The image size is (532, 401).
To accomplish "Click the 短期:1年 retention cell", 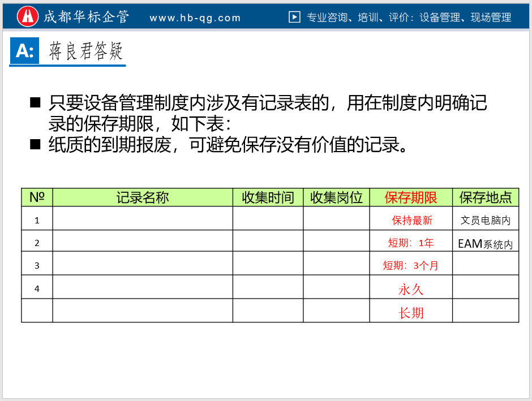I will click(x=411, y=243).
